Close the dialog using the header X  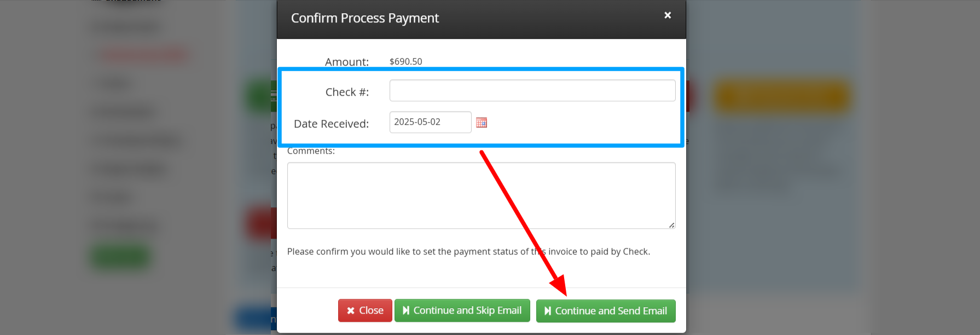[x=667, y=15]
